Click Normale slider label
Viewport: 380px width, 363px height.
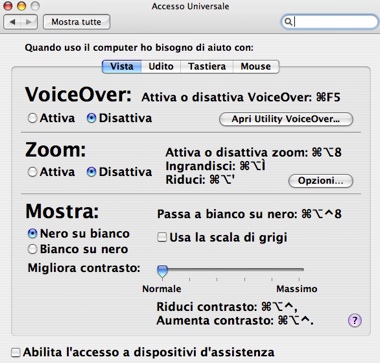point(162,289)
